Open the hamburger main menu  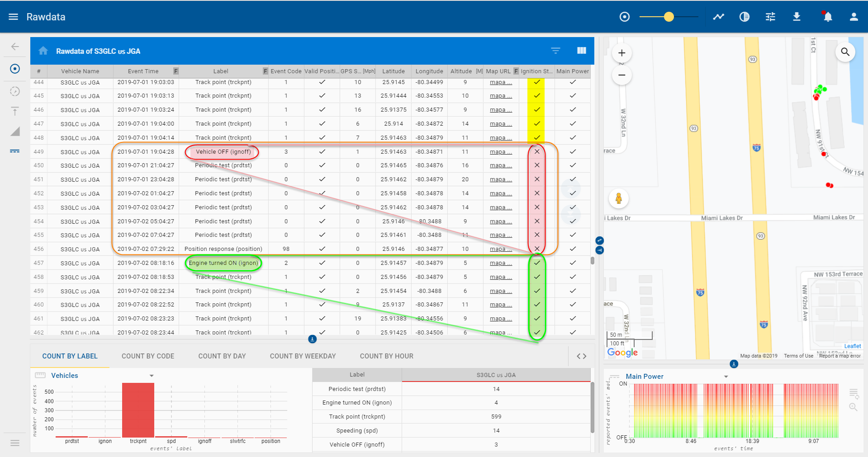click(x=13, y=17)
